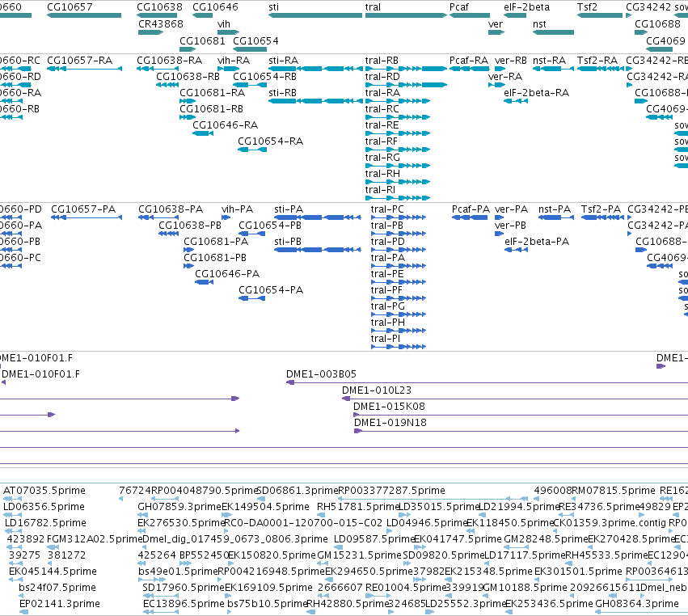Screen dimensions: 688x616
Task: Click the AT07035.5prime EST label
Action: pyautogui.click(x=44, y=491)
